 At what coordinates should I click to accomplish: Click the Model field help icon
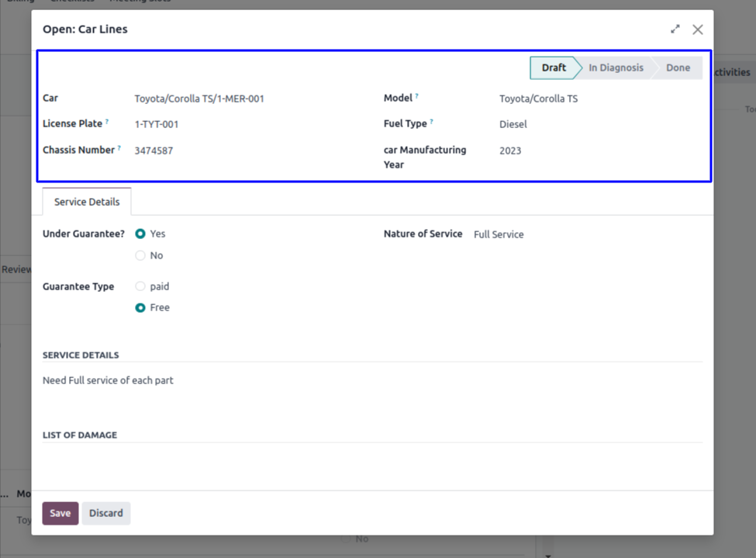point(416,96)
